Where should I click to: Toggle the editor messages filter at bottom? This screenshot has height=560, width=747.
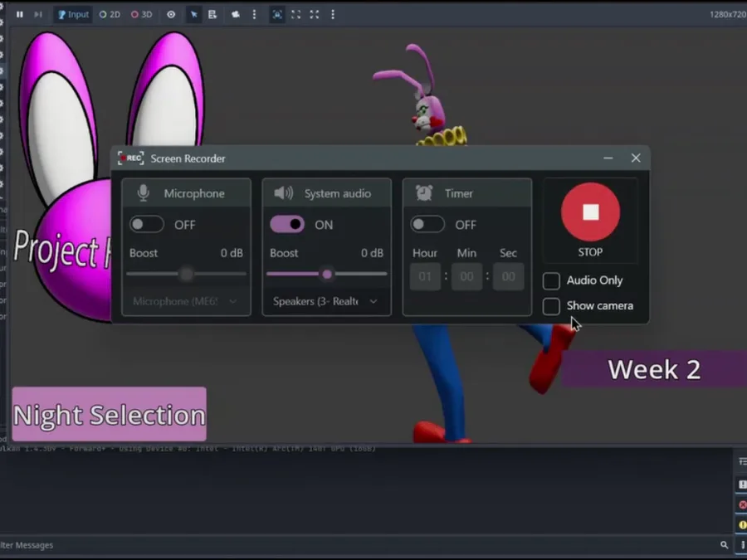coord(743,545)
